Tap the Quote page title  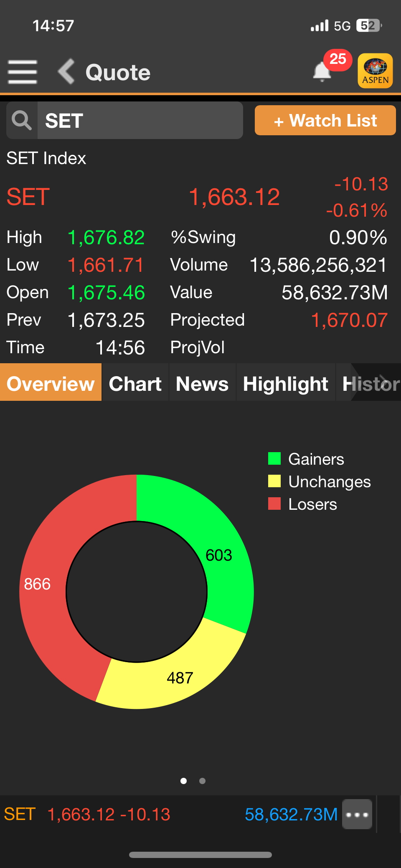(x=118, y=72)
